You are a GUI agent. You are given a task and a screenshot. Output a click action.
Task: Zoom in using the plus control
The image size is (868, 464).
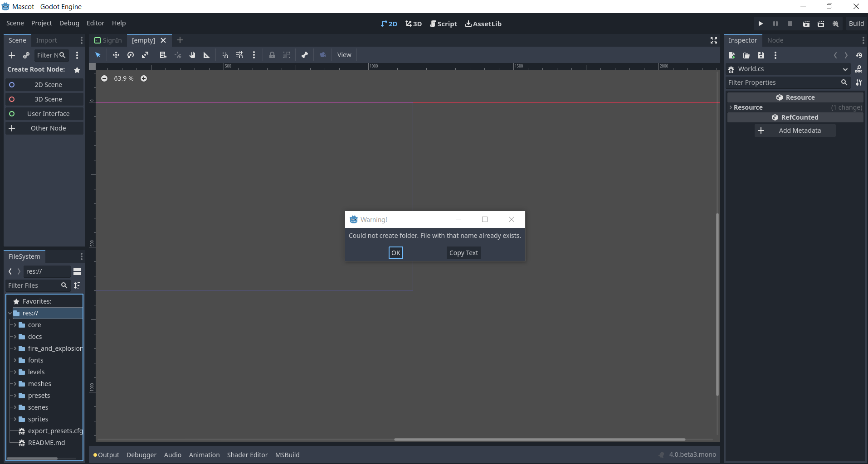coord(144,78)
